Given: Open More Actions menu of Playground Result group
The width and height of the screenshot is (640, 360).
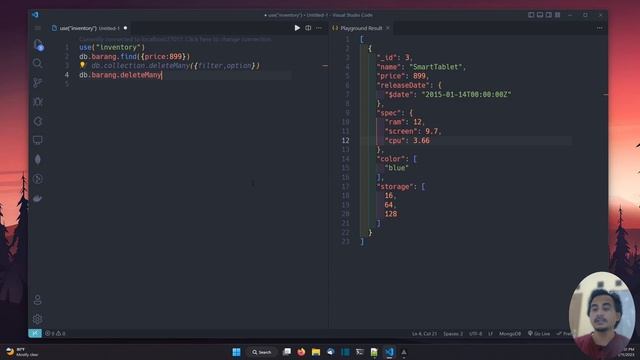Looking at the screenshot, I should point(599,28).
